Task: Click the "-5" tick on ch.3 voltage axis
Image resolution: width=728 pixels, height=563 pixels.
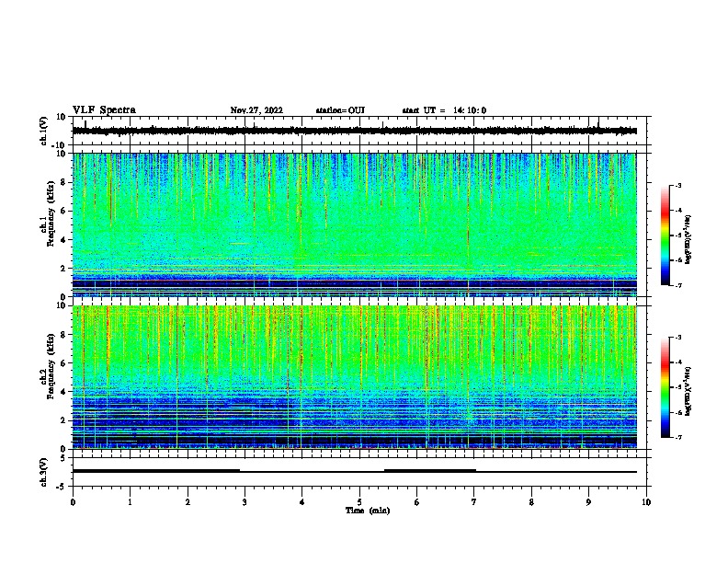Action: (x=62, y=487)
